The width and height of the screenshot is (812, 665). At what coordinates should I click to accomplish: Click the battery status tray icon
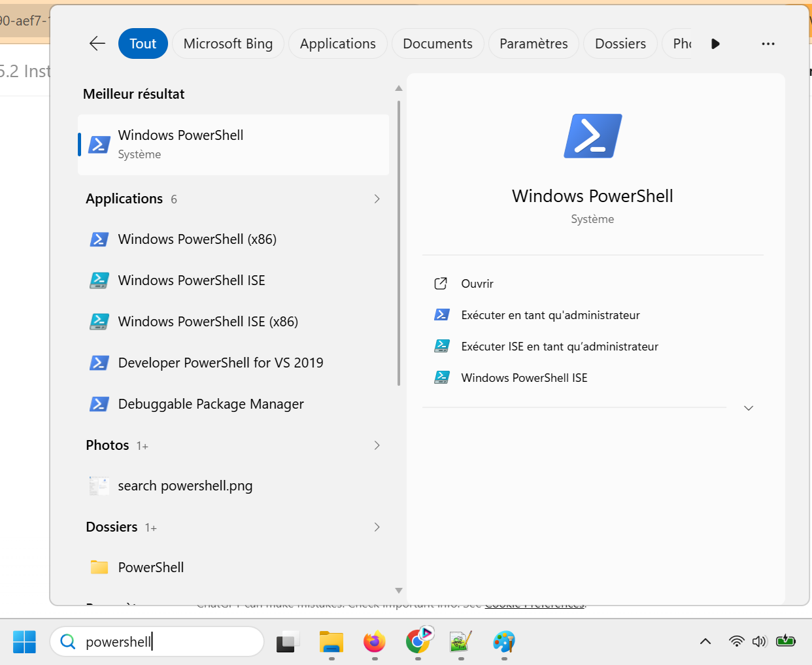[786, 641]
